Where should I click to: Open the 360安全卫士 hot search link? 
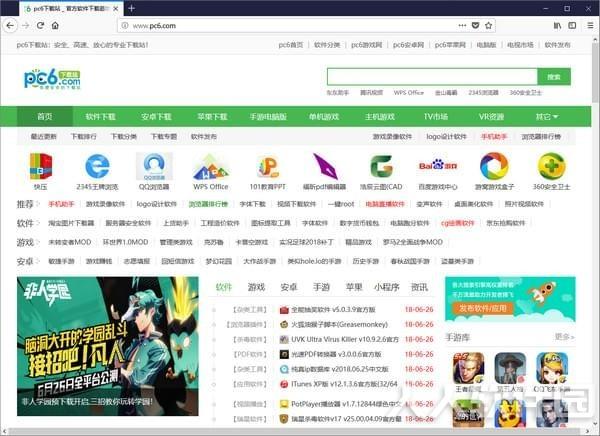click(x=526, y=93)
